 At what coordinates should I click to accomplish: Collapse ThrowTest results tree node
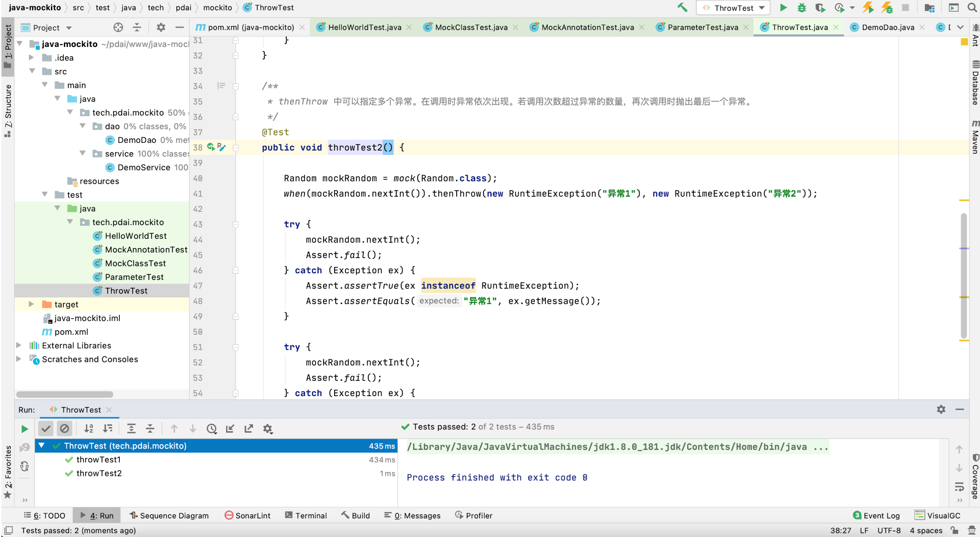coord(42,445)
